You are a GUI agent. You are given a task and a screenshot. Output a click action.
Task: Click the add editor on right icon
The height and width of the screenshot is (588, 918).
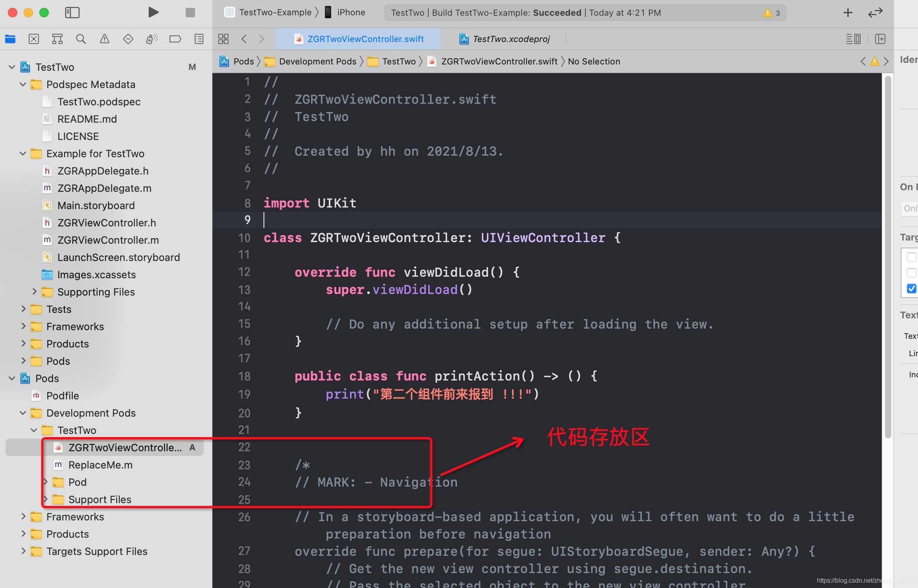880,39
